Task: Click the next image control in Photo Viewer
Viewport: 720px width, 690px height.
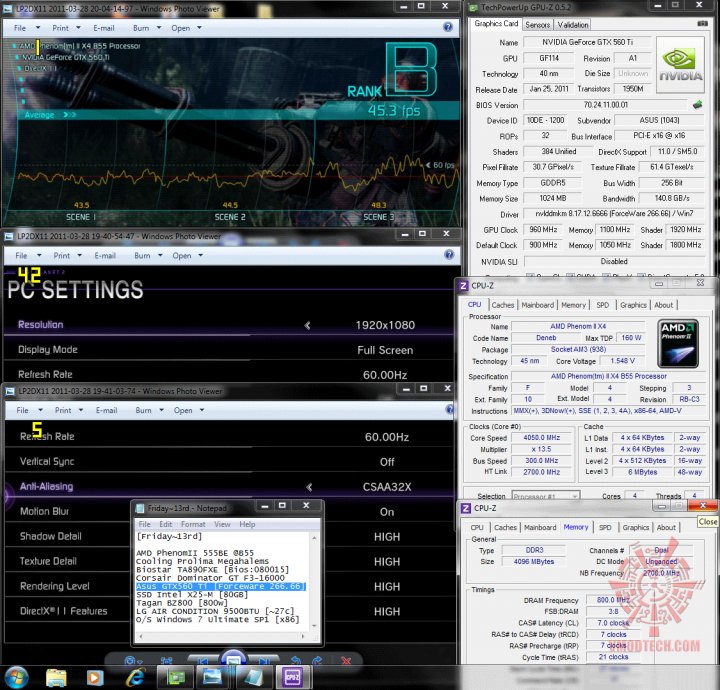Action: (x=264, y=661)
